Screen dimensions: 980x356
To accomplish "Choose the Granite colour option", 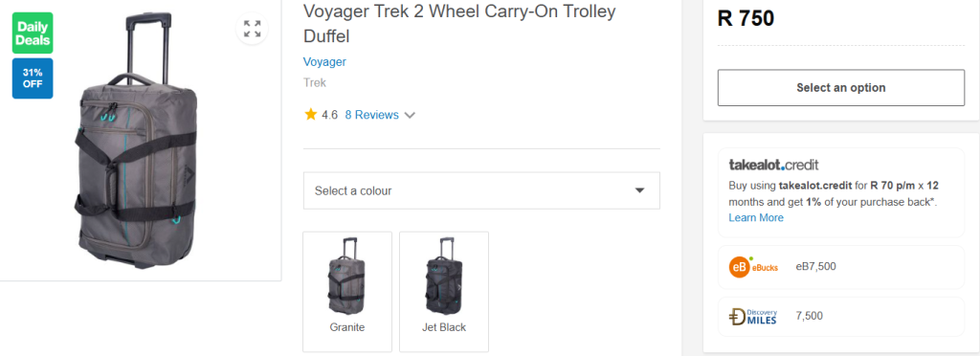I will [347, 292].
